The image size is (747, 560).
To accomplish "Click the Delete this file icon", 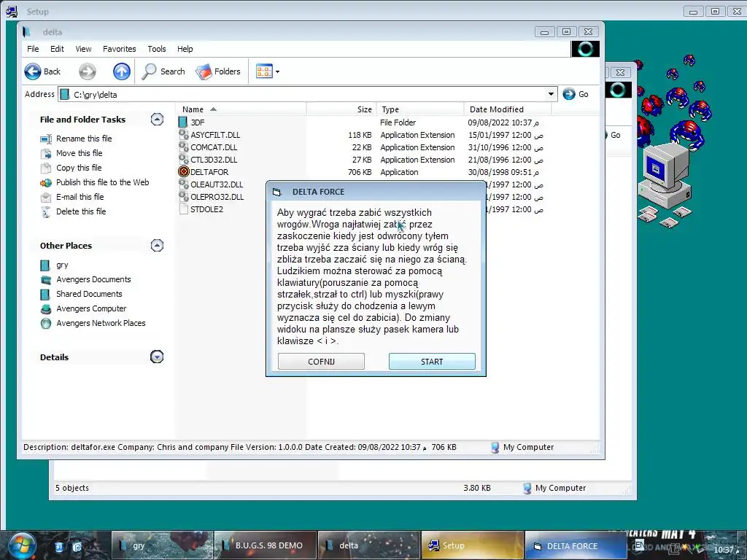I will (46, 212).
